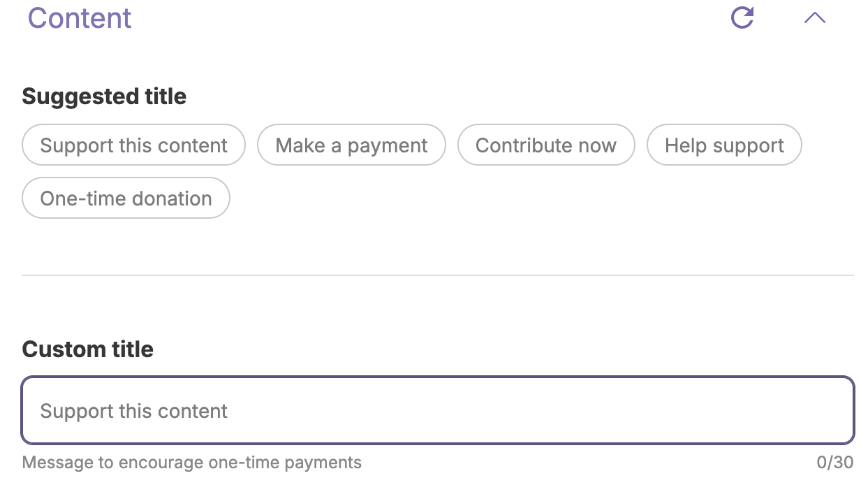Click the placeholder text "Support this content" in the input
Viewport: 868px width, 485px height.
coord(133,411)
